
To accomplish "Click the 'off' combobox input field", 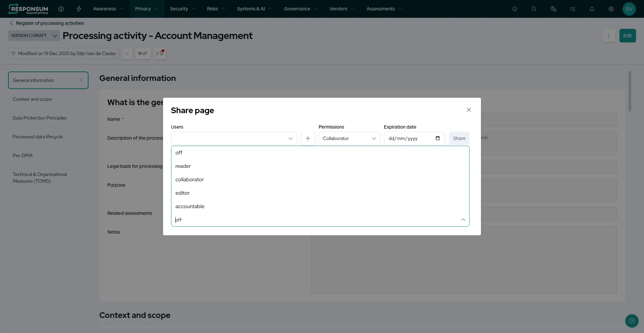I will tap(315, 220).
